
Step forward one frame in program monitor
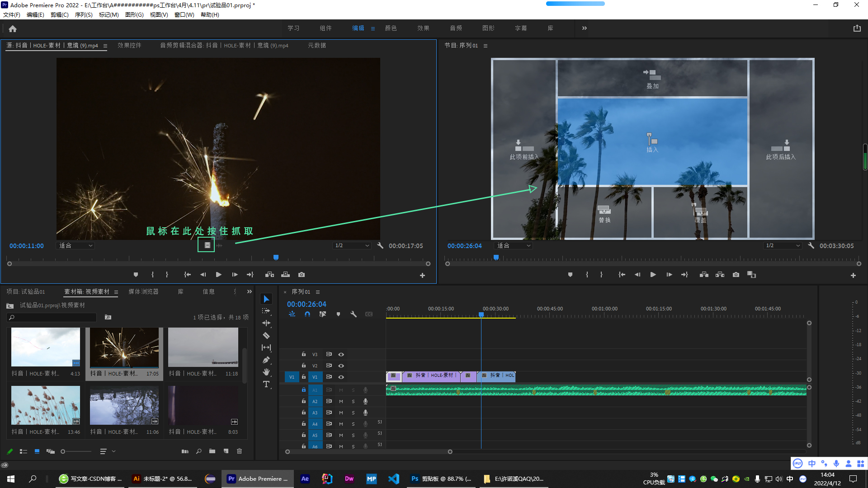click(669, 275)
